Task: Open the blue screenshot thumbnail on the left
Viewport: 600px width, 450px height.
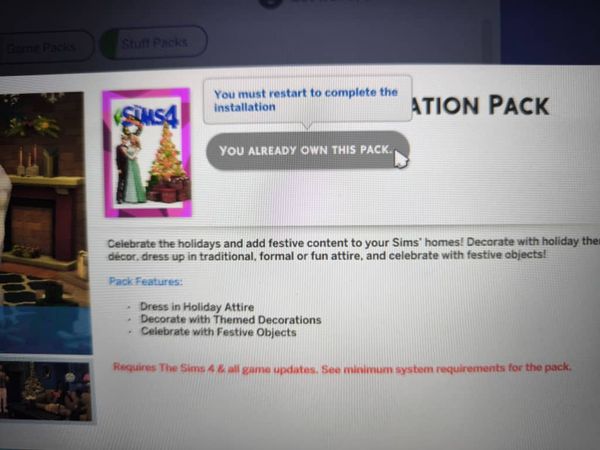Action: pyautogui.click(x=45, y=330)
